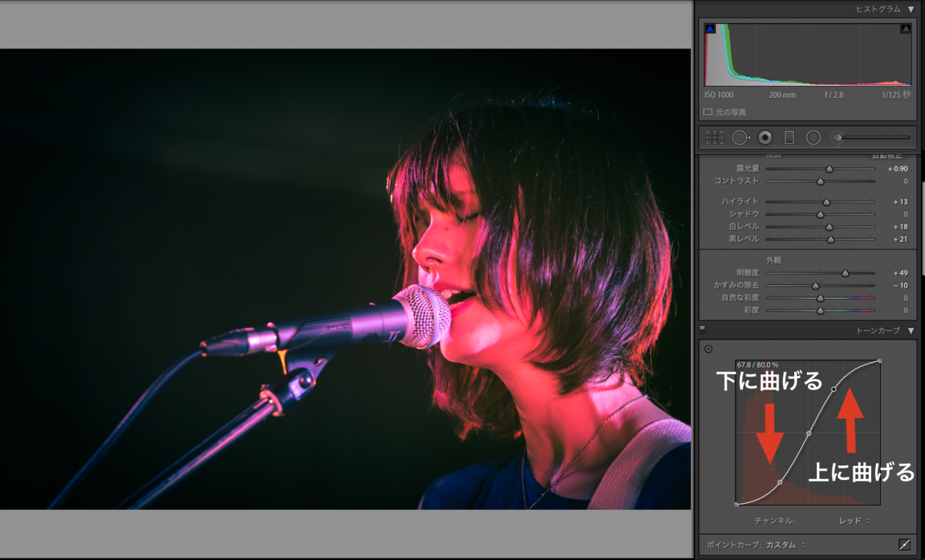Activate the tone curve targeted adjustment tool
This screenshot has height=560, width=925.
(708, 349)
